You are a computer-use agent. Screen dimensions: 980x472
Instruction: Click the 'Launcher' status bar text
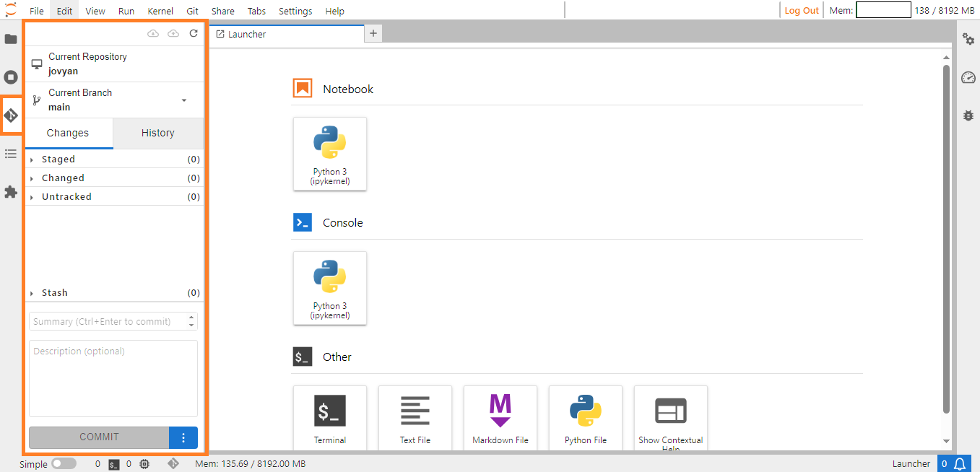pyautogui.click(x=911, y=464)
